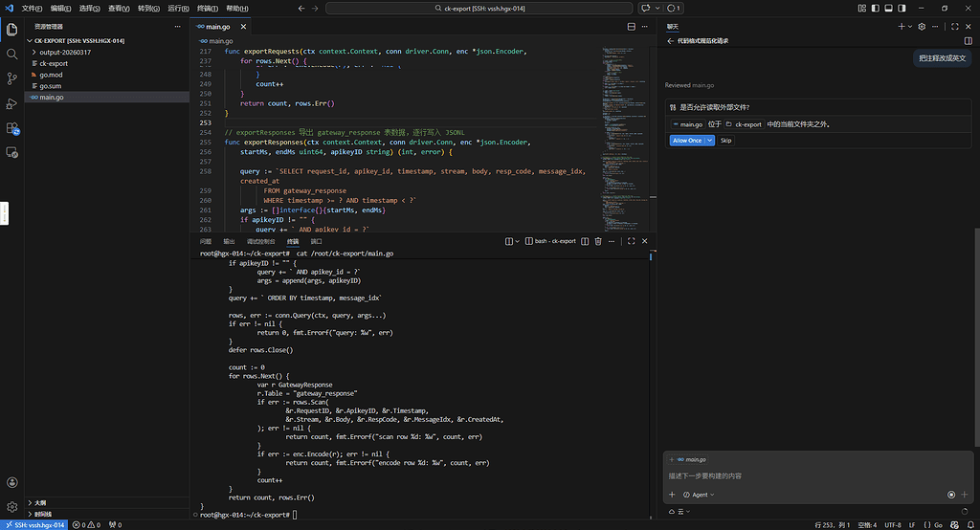Open the Accounts menu icon
980x530 pixels.
tap(11, 482)
